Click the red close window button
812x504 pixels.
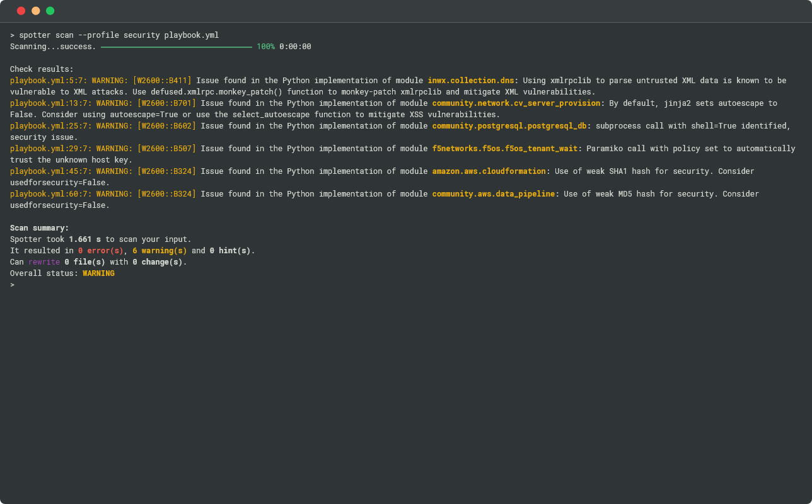[21, 11]
